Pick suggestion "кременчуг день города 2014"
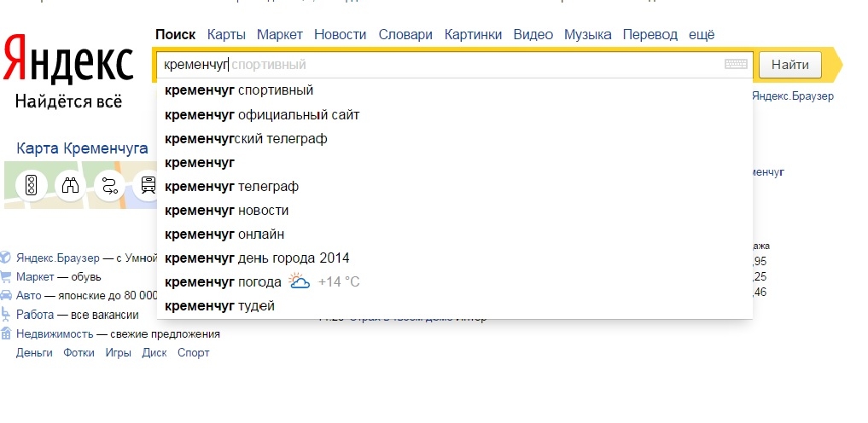Image resolution: width=868 pixels, height=423 pixels. click(257, 258)
